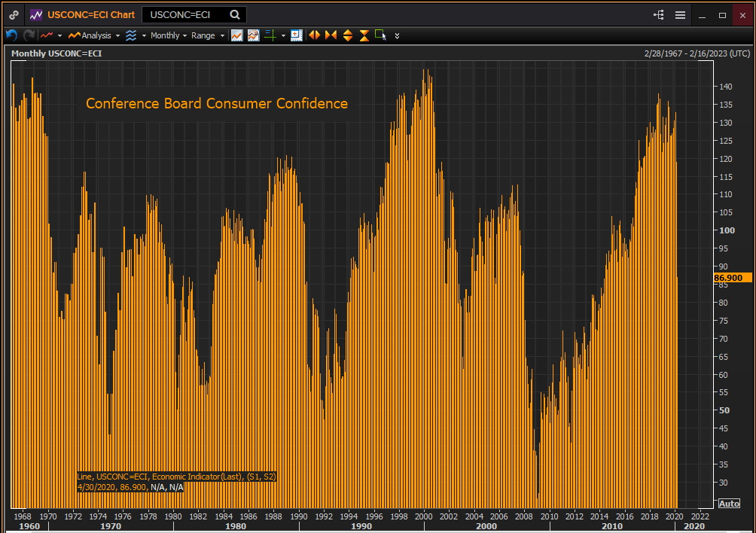Click the vertical expand arrows icon
Image resolution: width=756 pixels, height=533 pixels.
(x=347, y=35)
